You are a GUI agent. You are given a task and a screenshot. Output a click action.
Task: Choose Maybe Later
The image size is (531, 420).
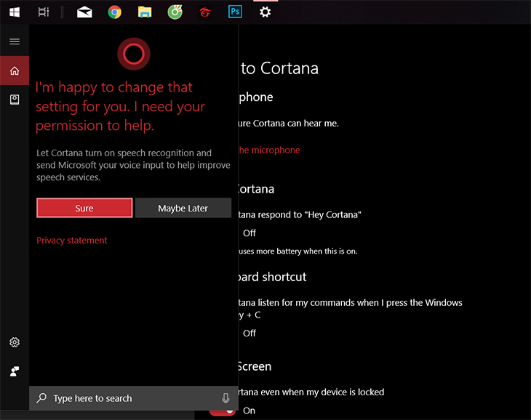coord(183,208)
